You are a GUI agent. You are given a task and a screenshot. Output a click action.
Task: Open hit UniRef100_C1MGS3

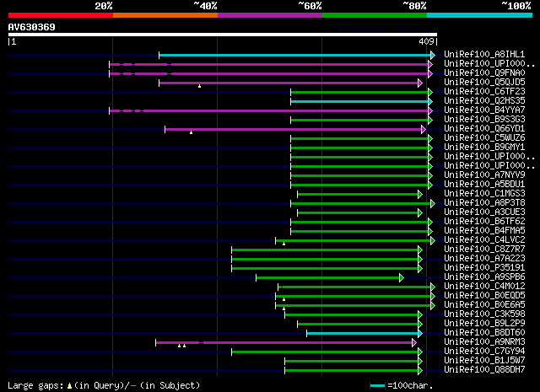coord(484,194)
